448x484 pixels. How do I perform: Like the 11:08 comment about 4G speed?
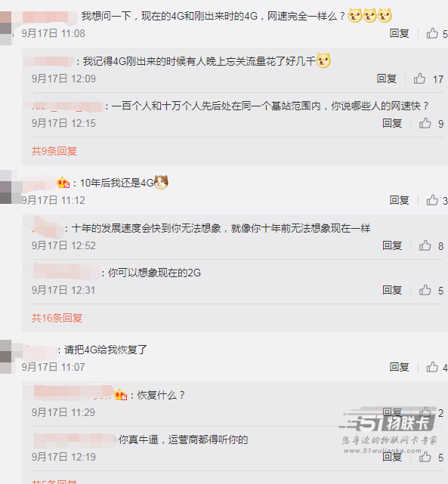click(432, 33)
